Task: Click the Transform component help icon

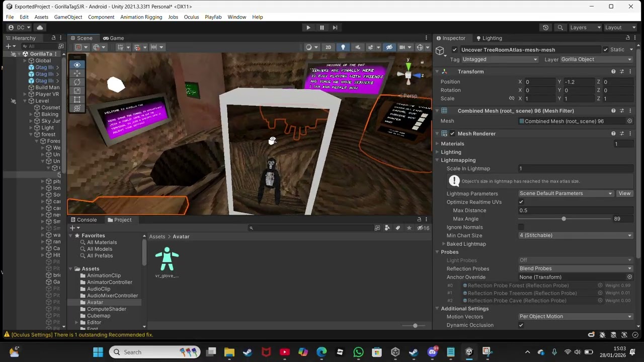Action: pyautogui.click(x=613, y=71)
